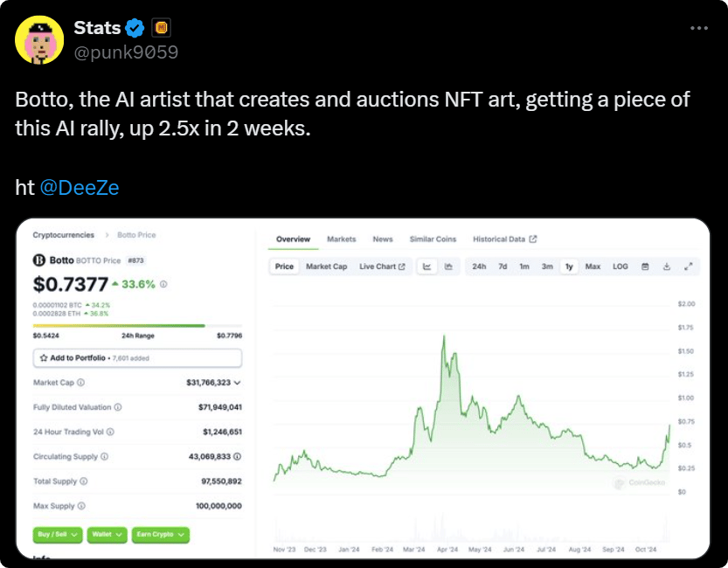Open the Wallet dropdown
728x568 pixels.
[x=107, y=534]
